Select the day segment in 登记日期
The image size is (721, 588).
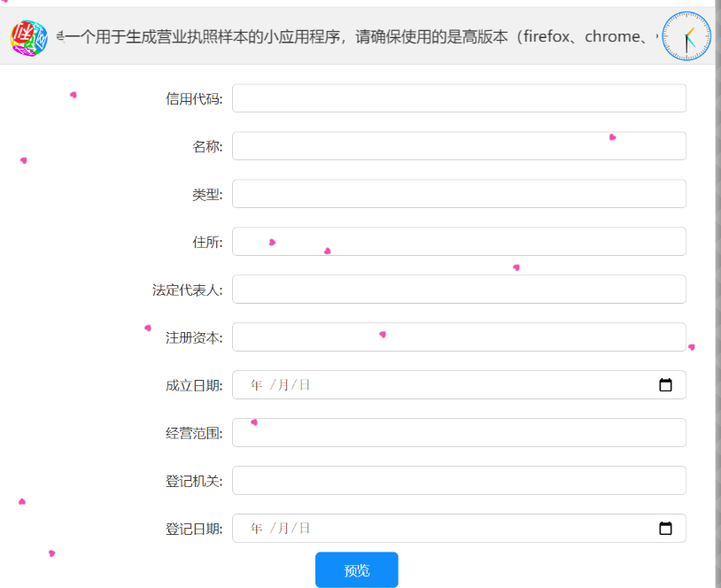tap(304, 529)
